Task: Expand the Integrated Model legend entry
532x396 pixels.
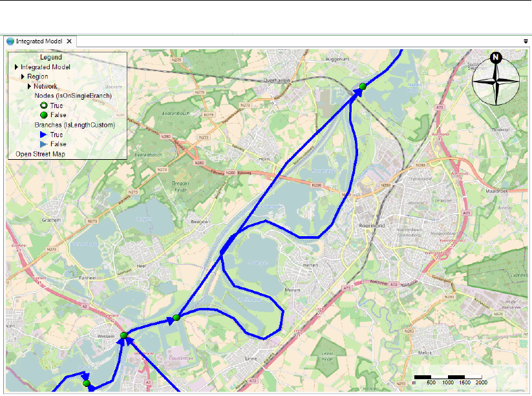Action: [16, 67]
